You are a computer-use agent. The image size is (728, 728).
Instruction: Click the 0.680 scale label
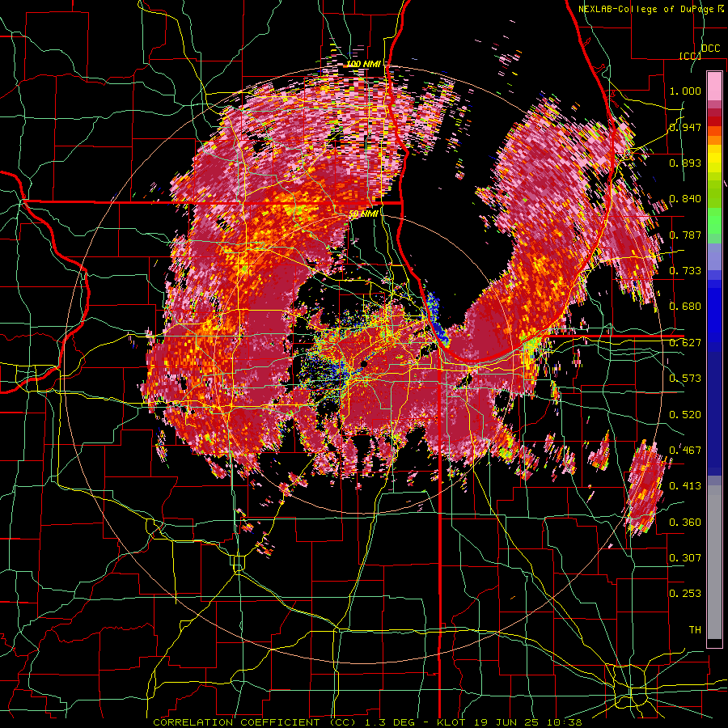click(685, 307)
